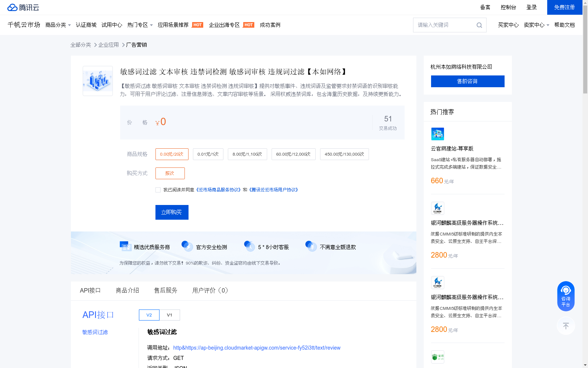Open the 咨询平台 floating chat icon
This screenshot has width=588, height=368.
566,296
